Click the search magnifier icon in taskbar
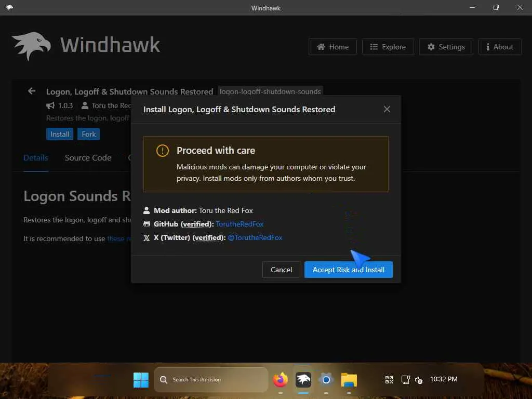 [x=164, y=380]
